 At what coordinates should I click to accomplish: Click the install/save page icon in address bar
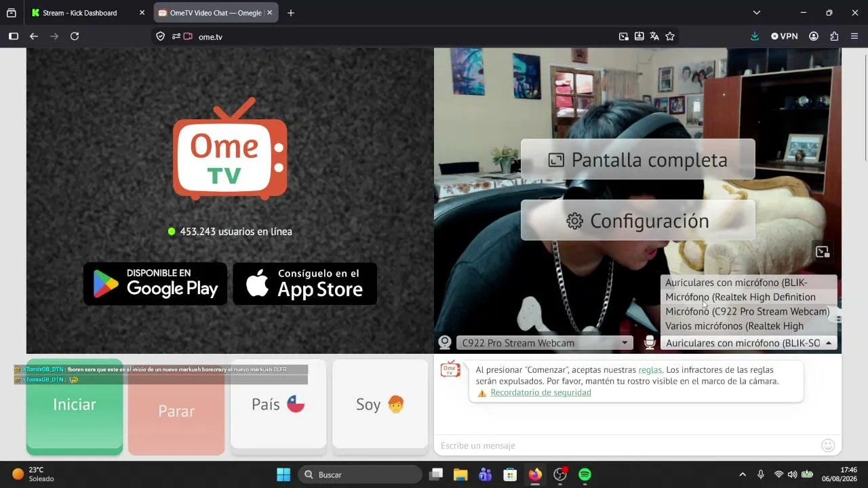pos(639,37)
